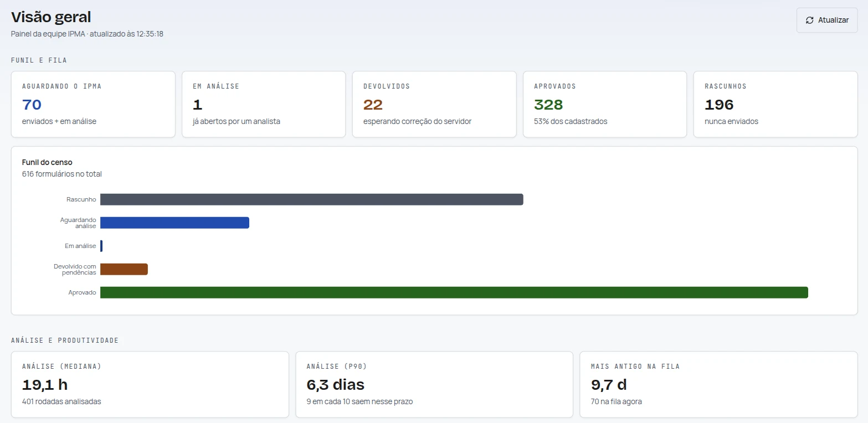Click the value 196 in the Rascunhos card
868x423 pixels.
(719, 105)
